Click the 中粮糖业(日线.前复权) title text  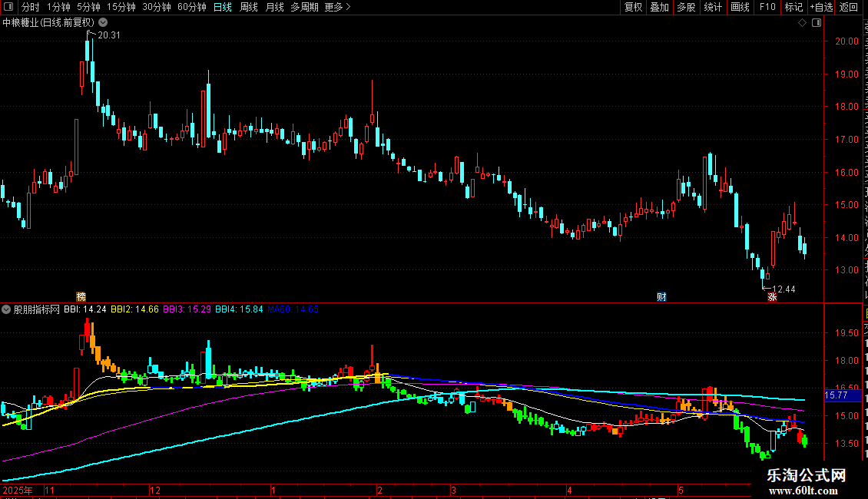coord(48,23)
